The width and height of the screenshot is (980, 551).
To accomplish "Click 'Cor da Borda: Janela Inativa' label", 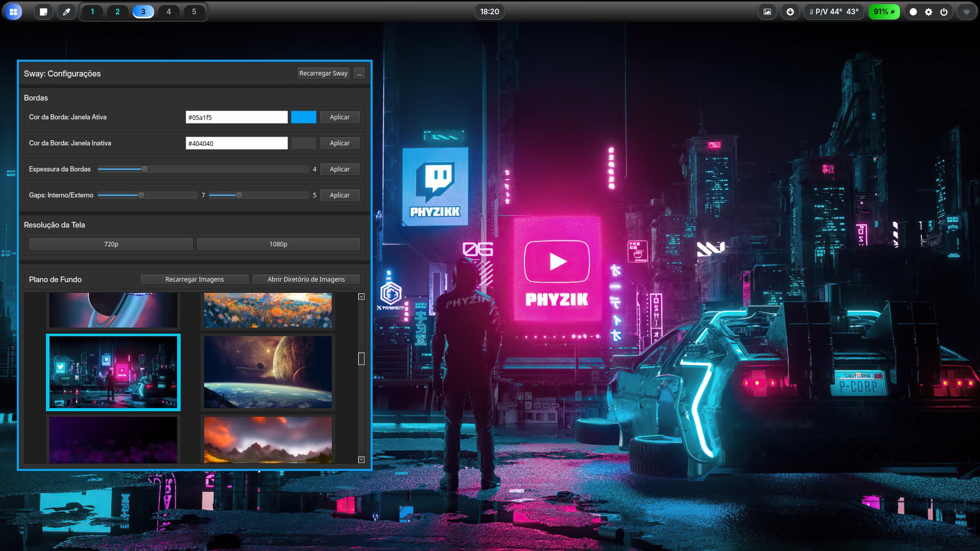I will tap(70, 143).
